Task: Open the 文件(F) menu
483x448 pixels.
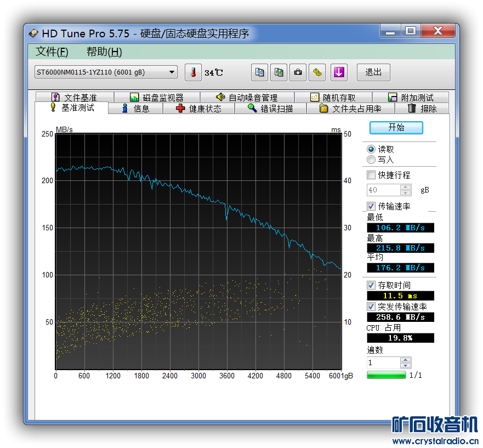Action: point(52,52)
